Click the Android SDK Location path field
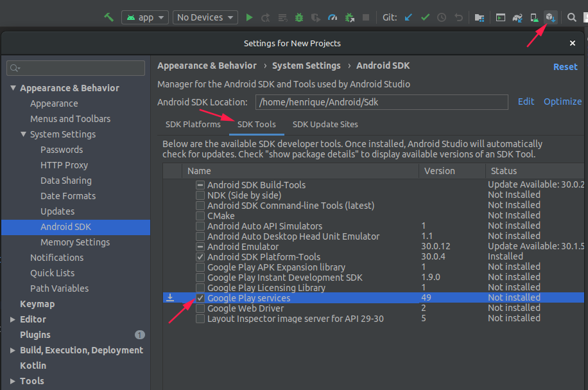Screen dimensions: 588x390 pyautogui.click(x=382, y=102)
